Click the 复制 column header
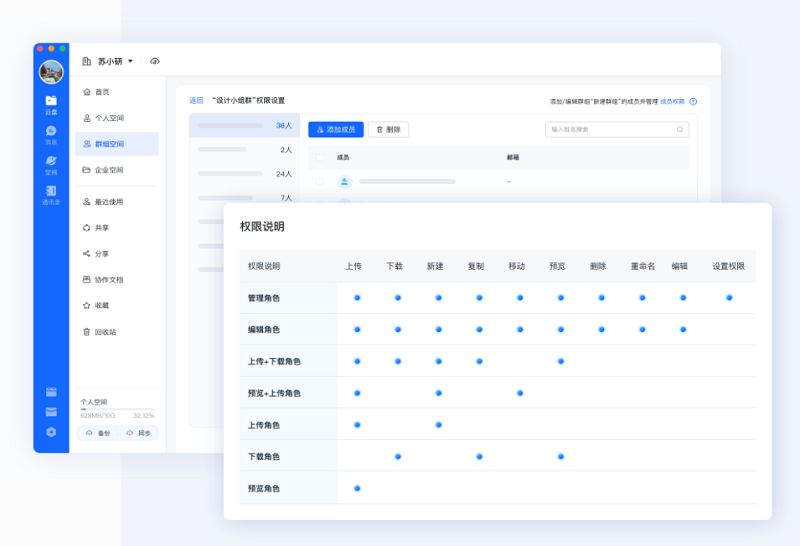Screen dimensions: 800x546 click(x=476, y=266)
